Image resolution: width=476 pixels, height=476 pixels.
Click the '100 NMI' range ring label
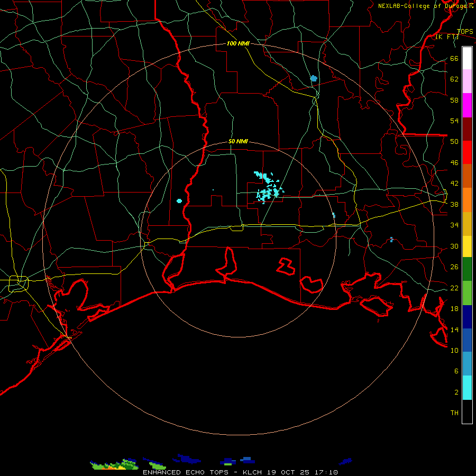click(238, 44)
